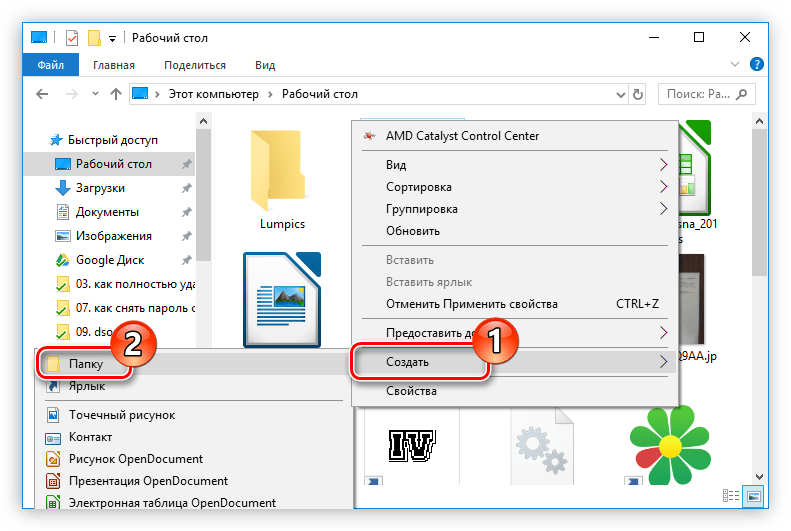Screen dimensions: 791x531
Task: Switch to details view icon
Action: [730, 496]
